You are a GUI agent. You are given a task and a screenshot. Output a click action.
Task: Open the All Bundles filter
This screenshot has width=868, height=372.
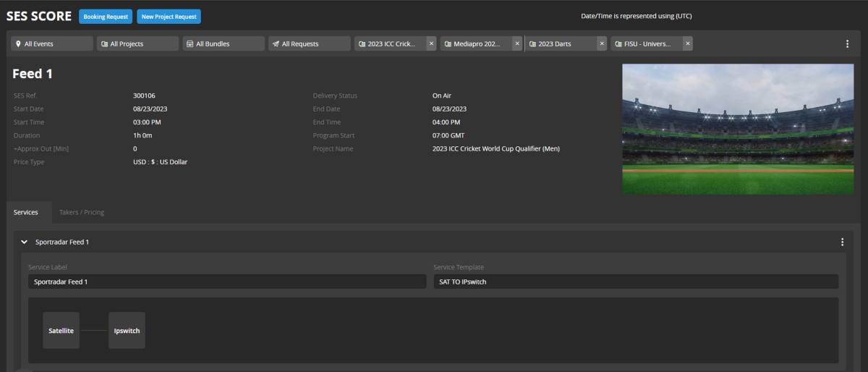223,43
